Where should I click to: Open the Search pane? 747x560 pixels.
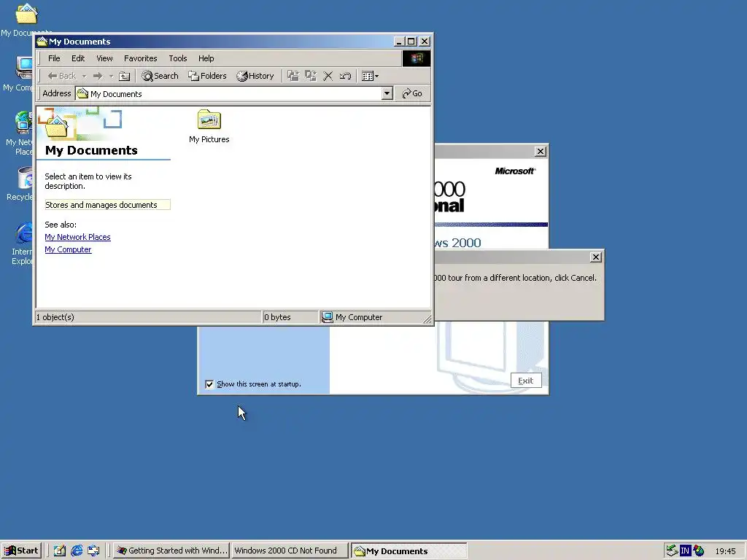[x=160, y=76]
